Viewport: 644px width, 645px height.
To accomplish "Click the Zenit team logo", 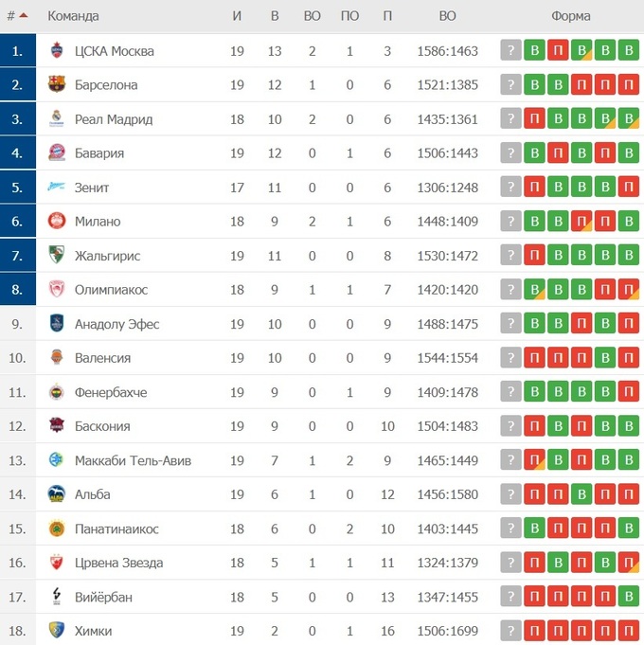I will (57, 188).
